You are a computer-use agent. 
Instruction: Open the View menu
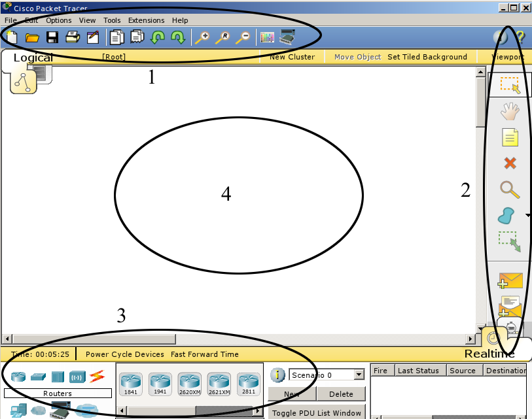(x=87, y=20)
